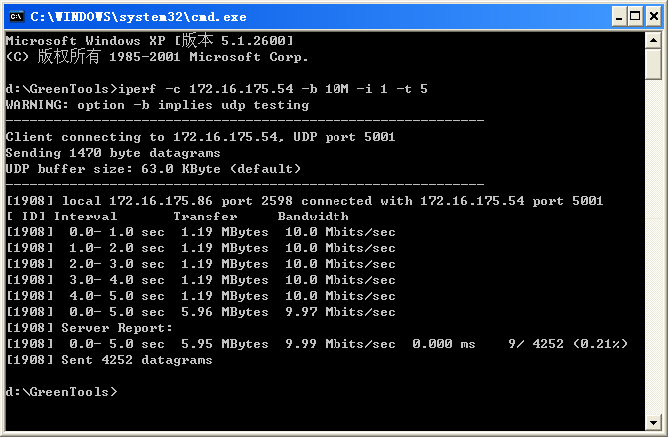Maximize the cmd.exe window

635,17
